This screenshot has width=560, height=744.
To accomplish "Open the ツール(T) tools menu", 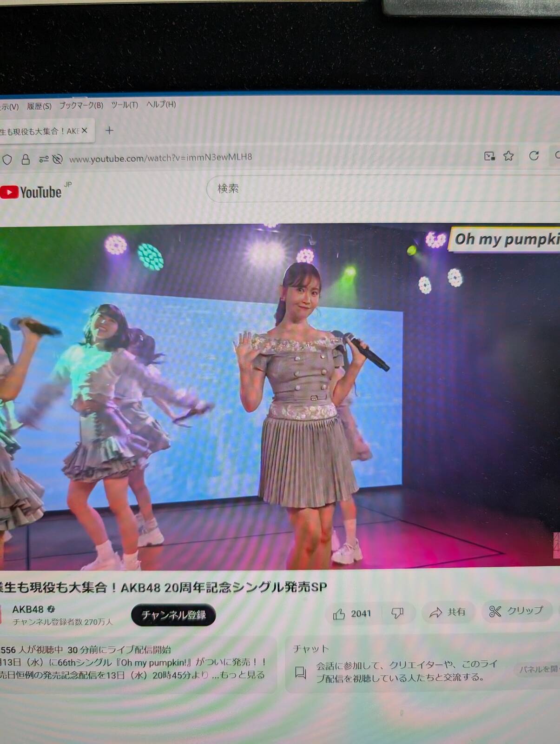I will click(125, 105).
